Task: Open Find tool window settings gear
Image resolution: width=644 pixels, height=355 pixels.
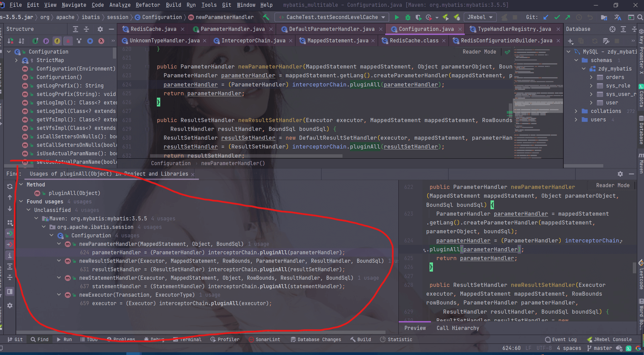Action: click(620, 174)
